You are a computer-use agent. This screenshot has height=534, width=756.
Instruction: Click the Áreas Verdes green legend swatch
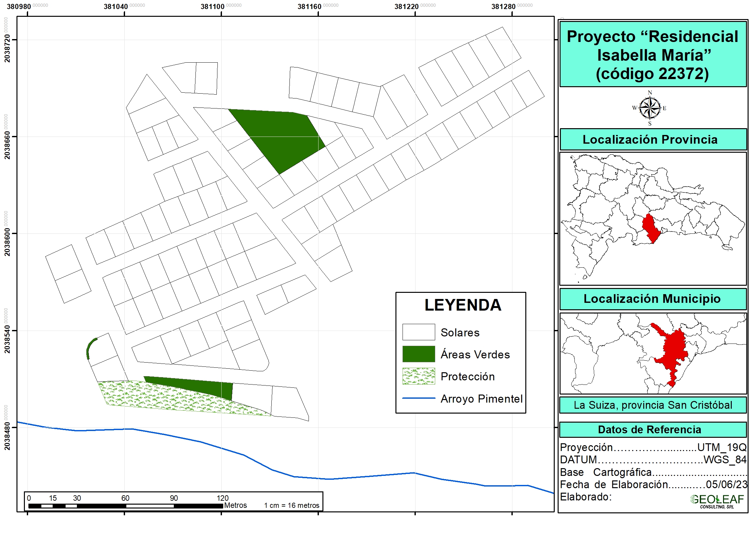pyautogui.click(x=418, y=354)
